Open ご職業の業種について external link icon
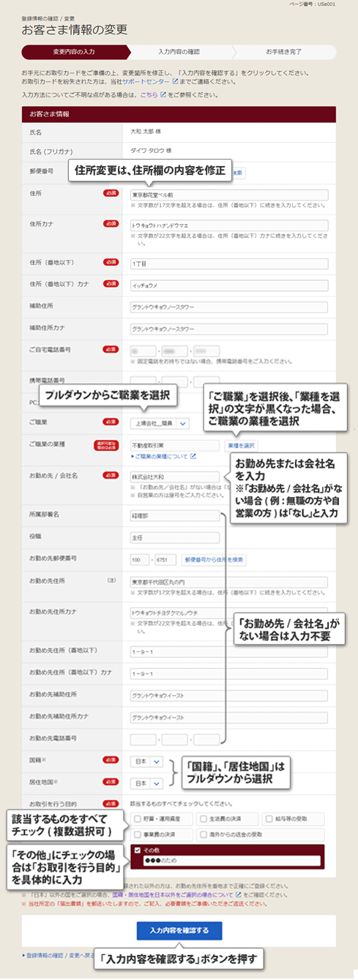The height and width of the screenshot is (980, 358). pyautogui.click(x=193, y=457)
